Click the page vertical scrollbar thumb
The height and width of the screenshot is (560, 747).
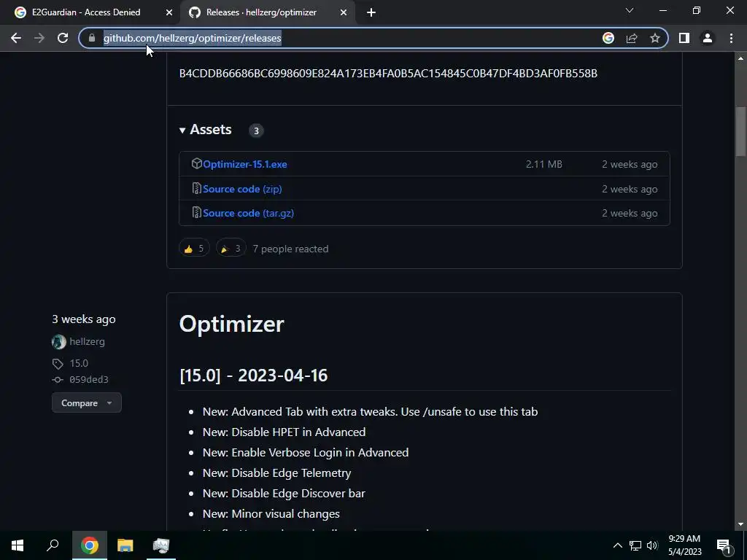[x=740, y=131]
